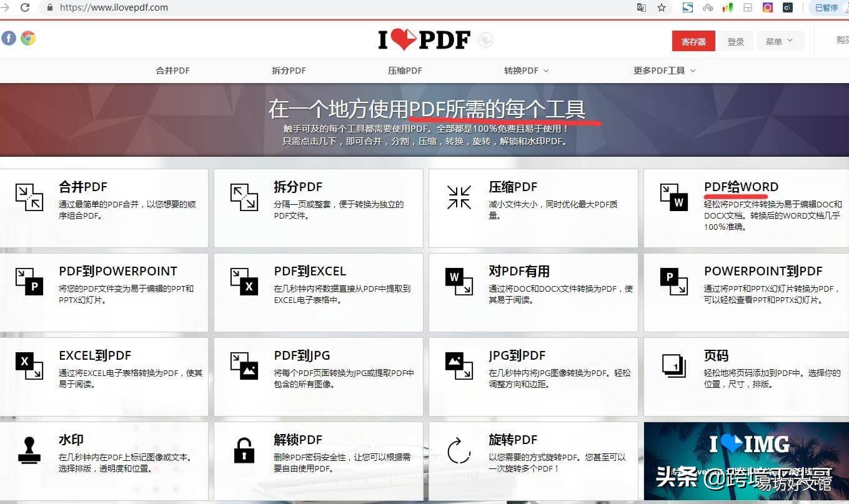This screenshot has height=504, width=849.
Task: Click the dark 'c' extension icon
Action: click(788, 7)
